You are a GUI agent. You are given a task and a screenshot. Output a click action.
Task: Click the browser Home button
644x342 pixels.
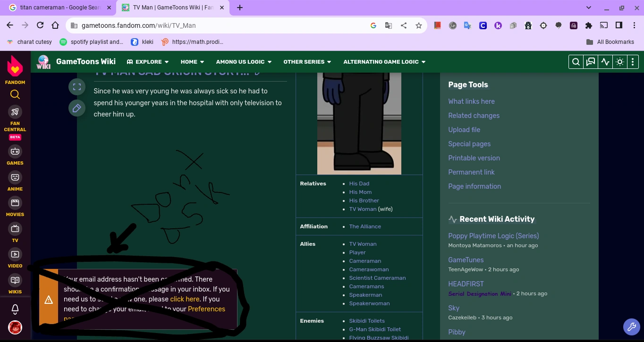[x=55, y=25]
